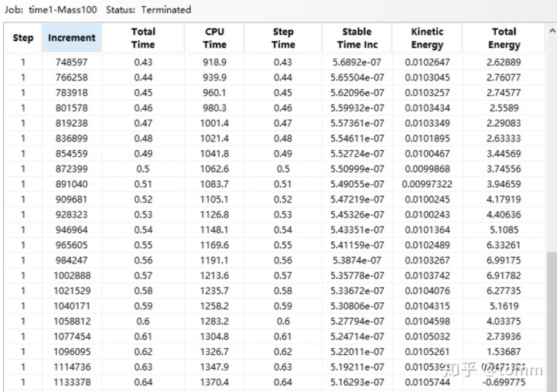Select increment cell 909681
The image size is (557, 392).
coord(71,199)
